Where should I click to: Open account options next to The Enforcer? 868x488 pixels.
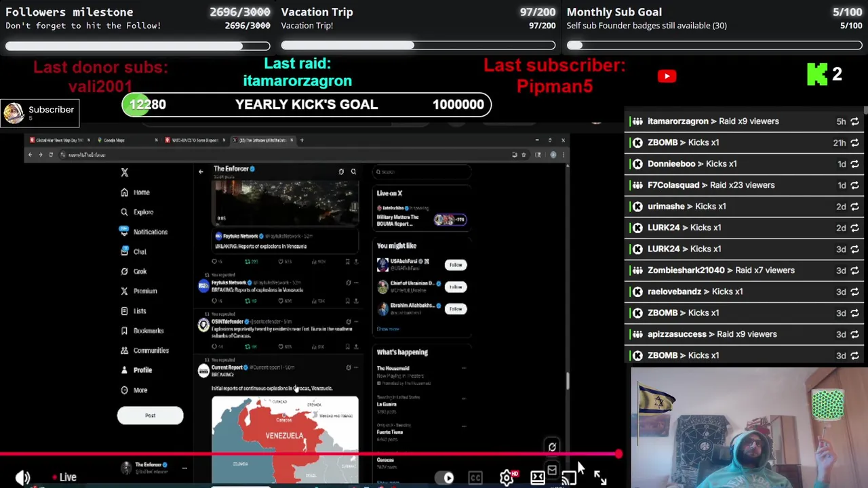click(184, 468)
